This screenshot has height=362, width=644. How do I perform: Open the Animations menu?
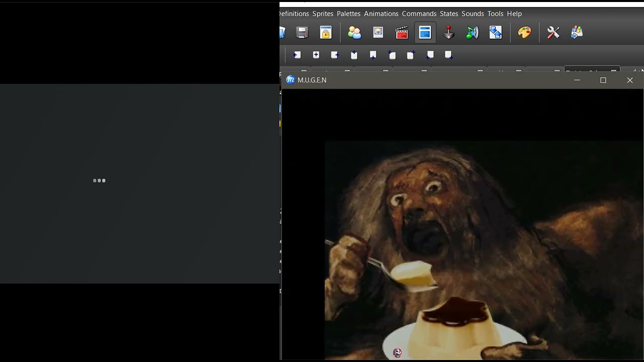tap(381, 14)
